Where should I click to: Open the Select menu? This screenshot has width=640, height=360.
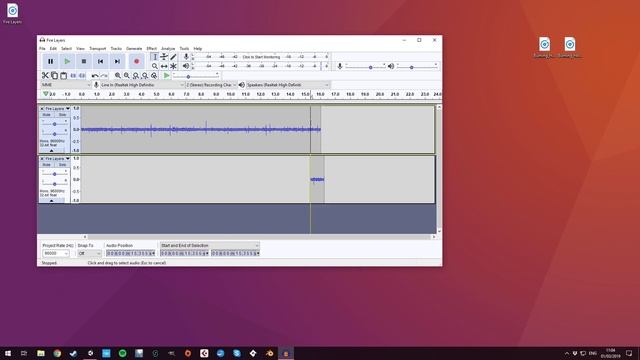66,49
